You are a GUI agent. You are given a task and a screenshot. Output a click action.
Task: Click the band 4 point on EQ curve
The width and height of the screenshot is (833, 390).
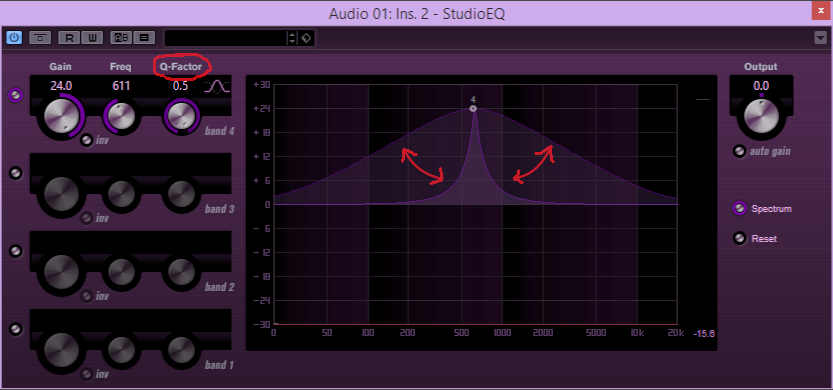(473, 108)
